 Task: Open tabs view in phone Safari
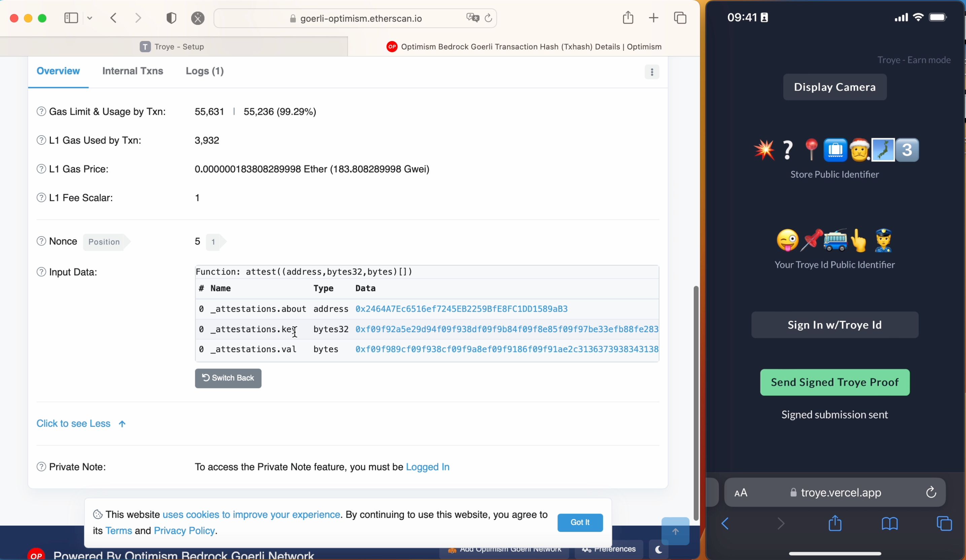(944, 524)
